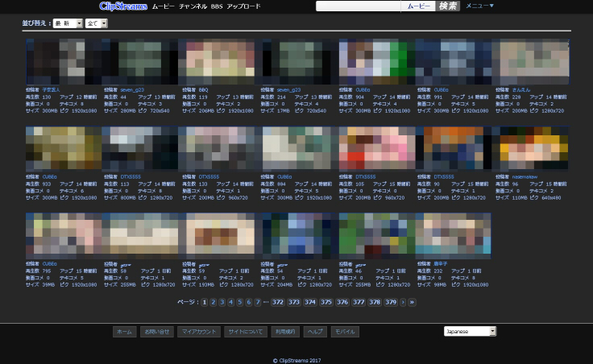Go to page 3
This screenshot has height=364, width=593.
click(222, 302)
